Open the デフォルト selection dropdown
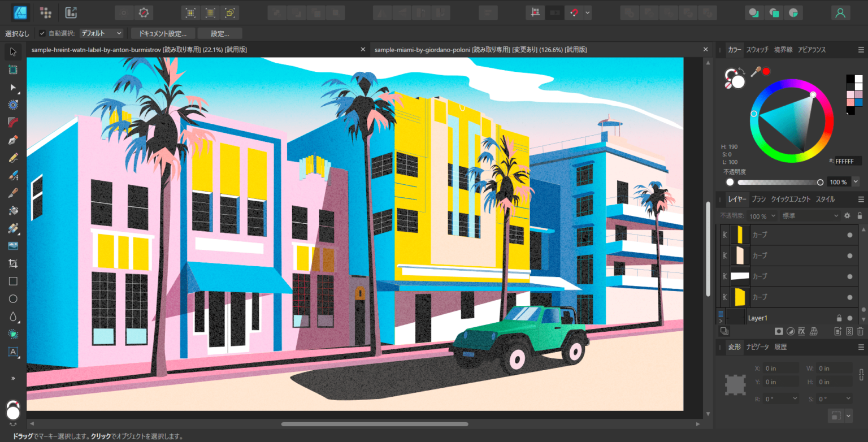Screen dimensions: 868x442 pos(101,33)
